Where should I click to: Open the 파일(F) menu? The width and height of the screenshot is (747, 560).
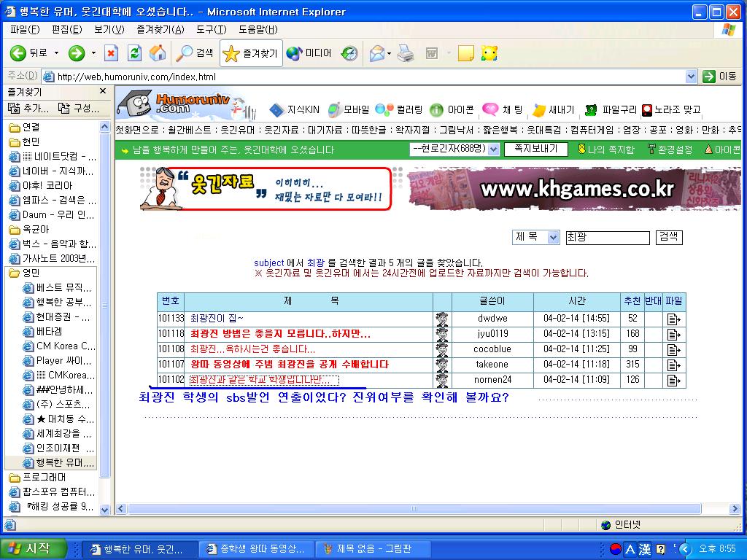click(25, 29)
